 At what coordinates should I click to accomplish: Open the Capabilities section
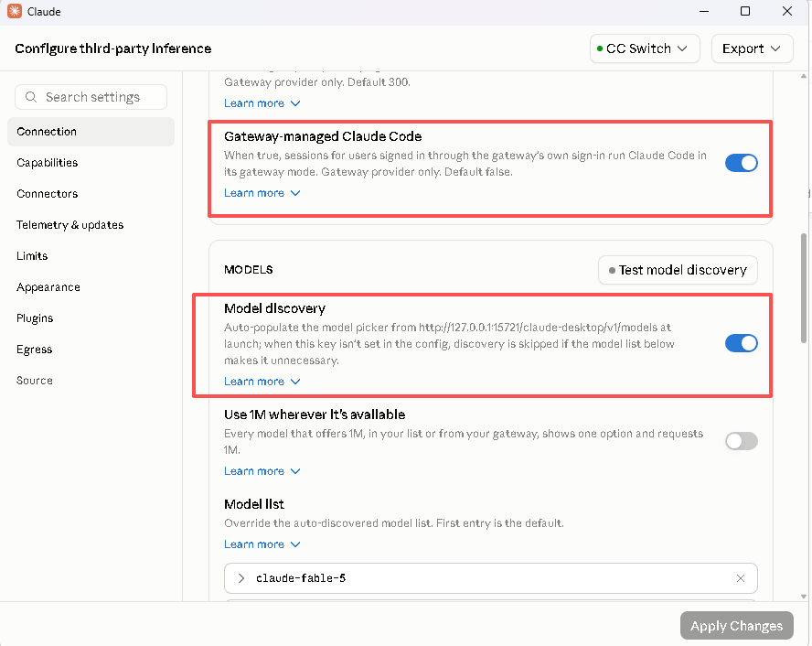91,163
